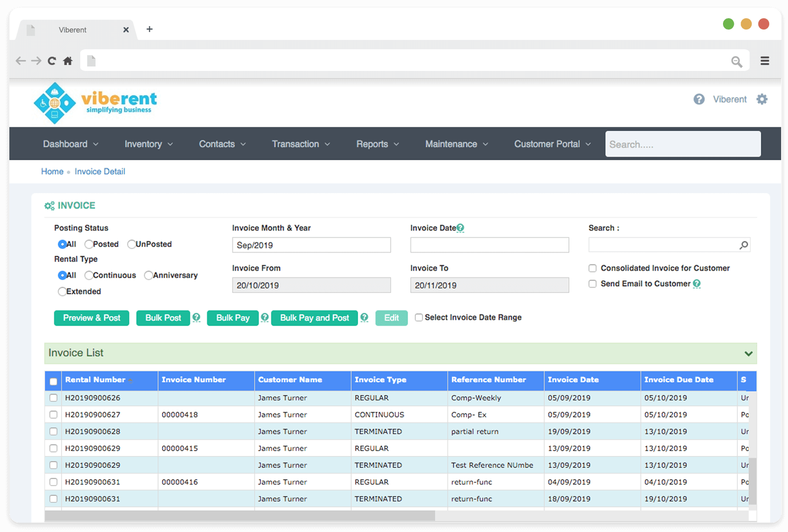Image resolution: width=788 pixels, height=532 pixels.
Task: Open the browser hamburger menu icon
Action: click(764, 61)
